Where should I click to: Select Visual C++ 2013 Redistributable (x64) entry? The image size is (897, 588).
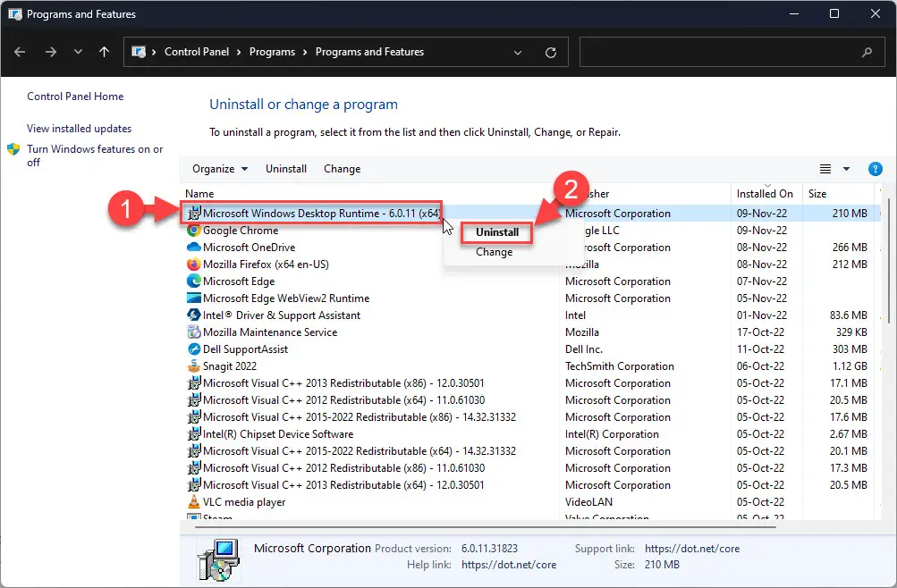click(343, 485)
